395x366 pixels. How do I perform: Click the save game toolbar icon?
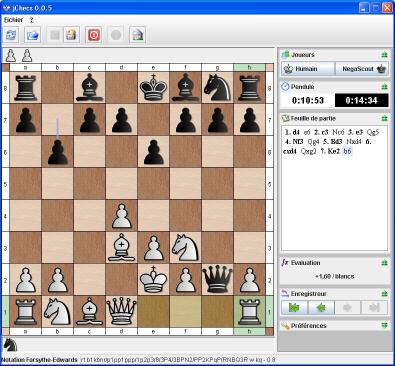tap(72, 35)
